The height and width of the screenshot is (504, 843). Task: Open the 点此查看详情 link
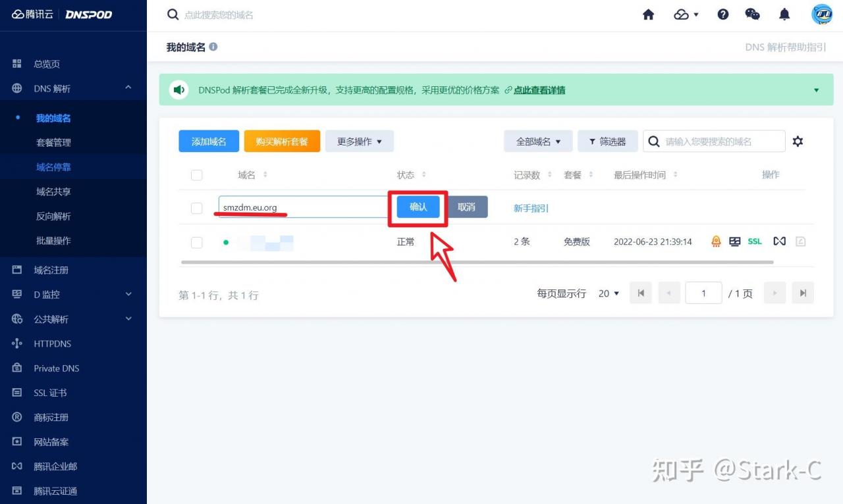pyautogui.click(x=539, y=90)
